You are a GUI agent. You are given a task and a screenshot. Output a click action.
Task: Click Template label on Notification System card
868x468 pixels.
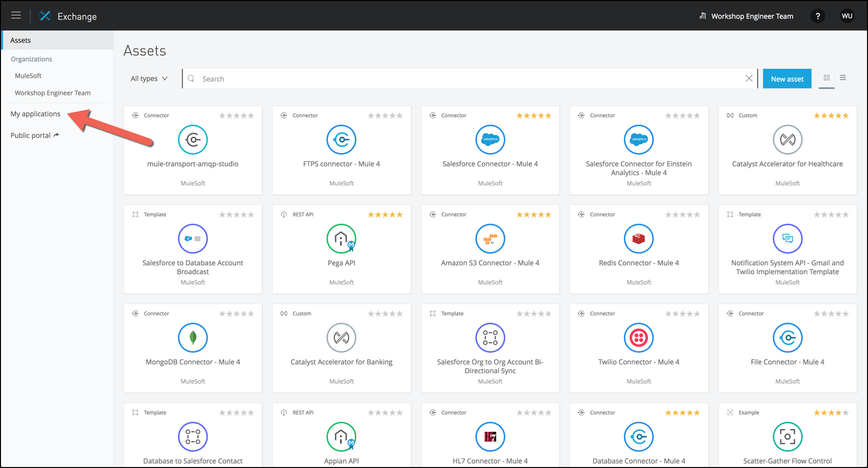(x=749, y=214)
